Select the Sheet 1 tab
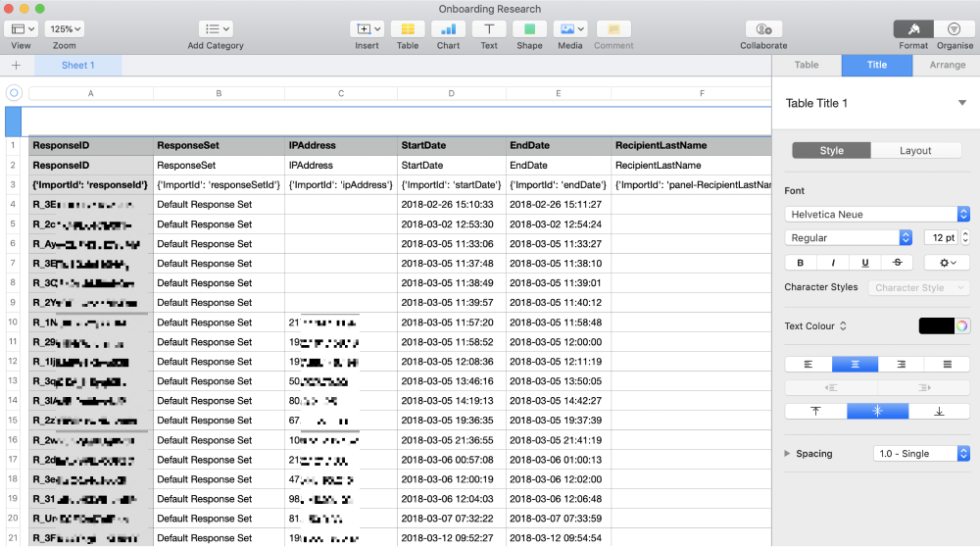This screenshot has width=980, height=547. 78,66
